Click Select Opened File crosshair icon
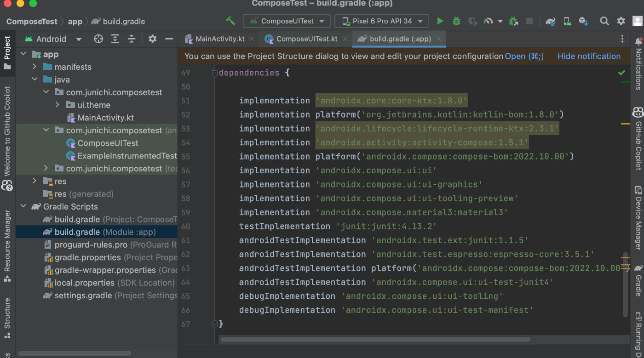Image resolution: width=644 pixels, height=358 pixels. coord(98,39)
